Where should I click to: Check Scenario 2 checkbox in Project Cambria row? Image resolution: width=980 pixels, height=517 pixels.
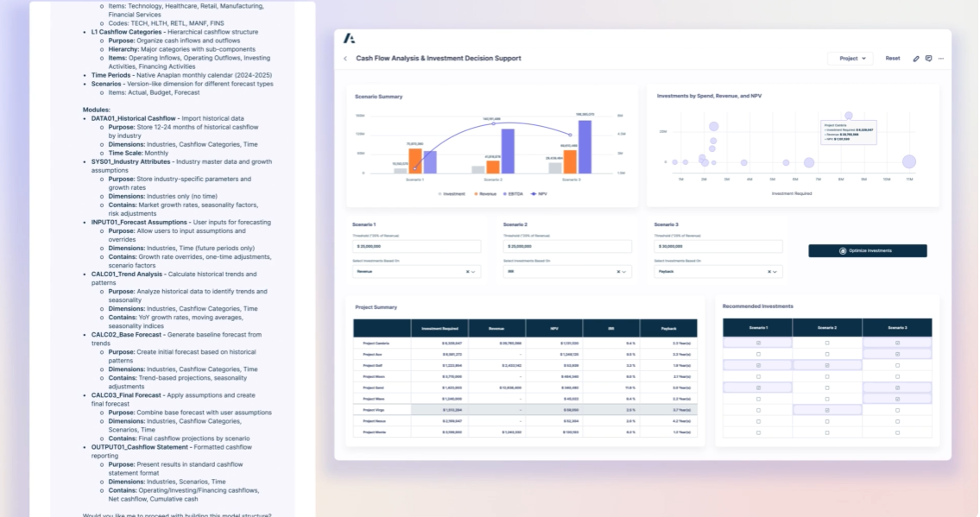(x=827, y=343)
